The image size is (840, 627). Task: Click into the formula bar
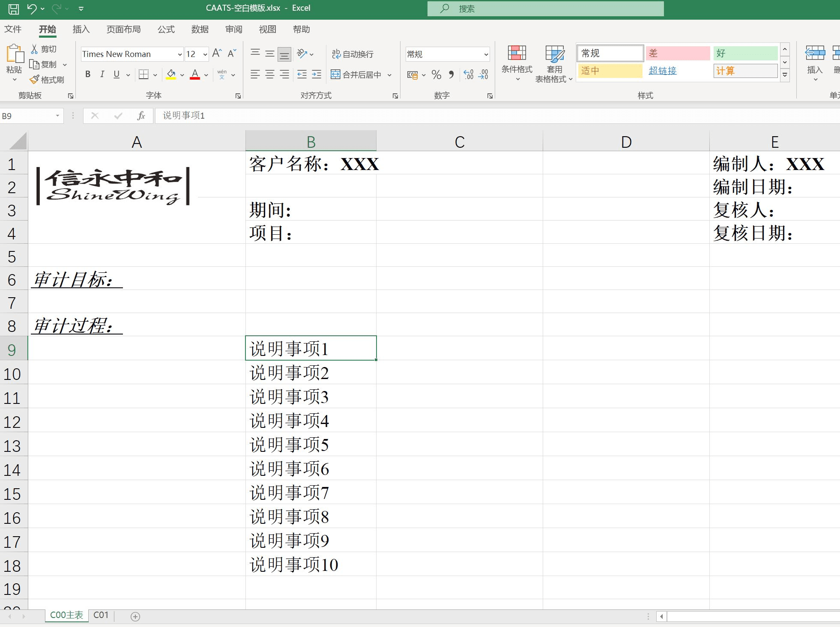click(x=497, y=116)
